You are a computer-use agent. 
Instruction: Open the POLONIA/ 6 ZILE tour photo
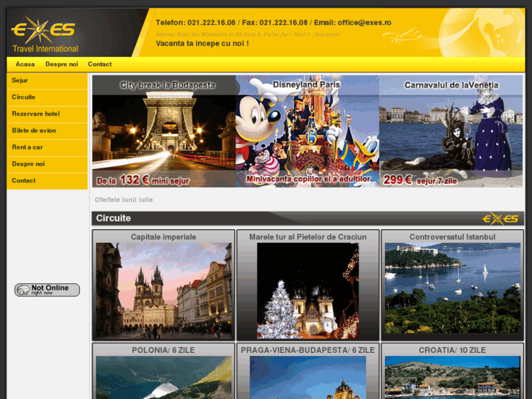(163, 378)
